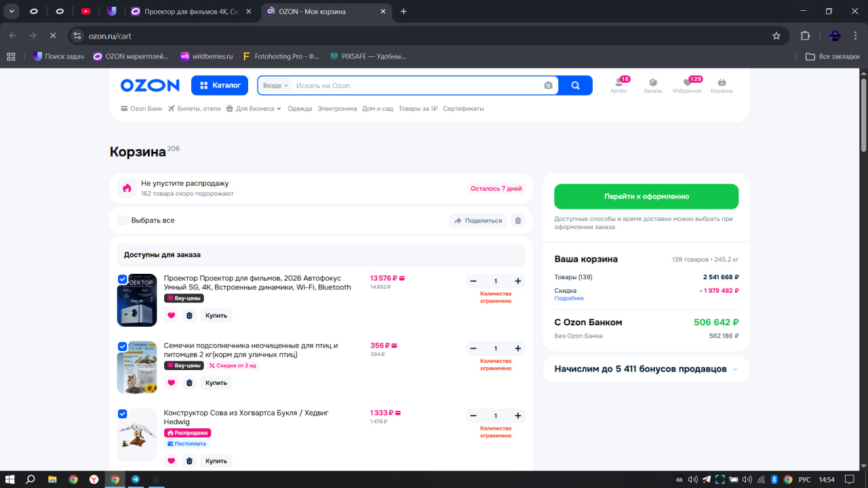
Task: Open the Проектор product thumbnail
Action: point(137,300)
